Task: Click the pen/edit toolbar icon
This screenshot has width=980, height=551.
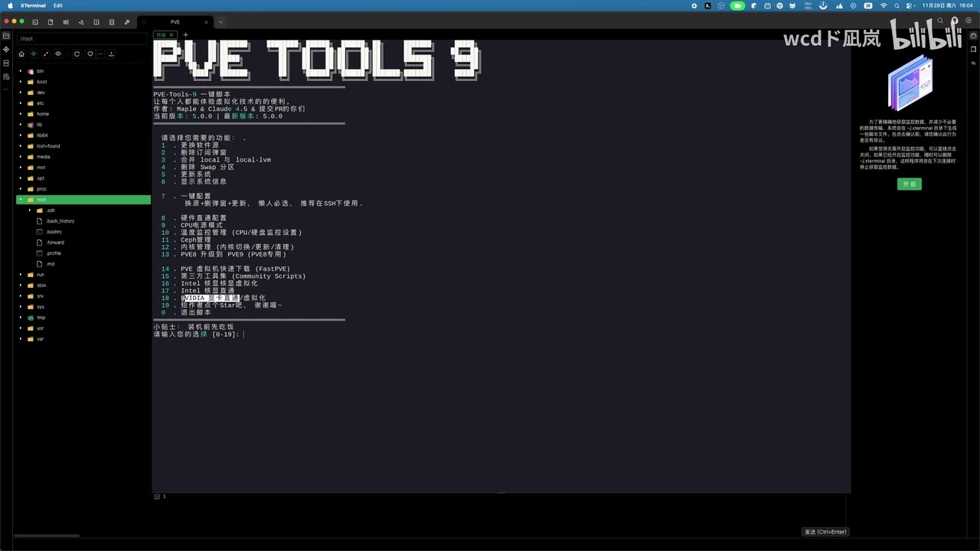Action: pyautogui.click(x=127, y=22)
